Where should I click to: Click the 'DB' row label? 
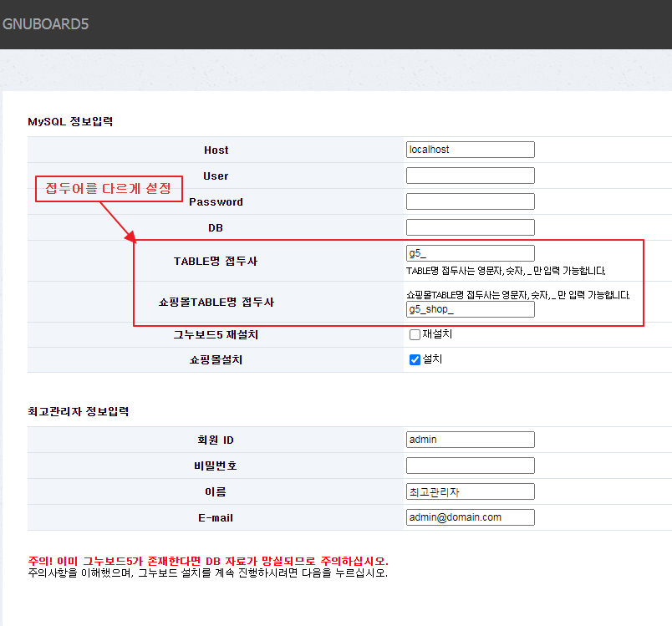[216, 228]
